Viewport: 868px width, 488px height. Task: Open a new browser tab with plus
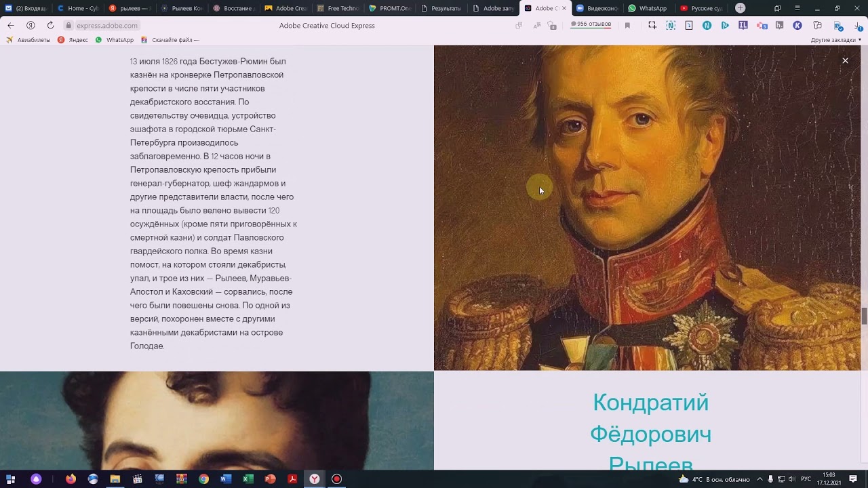[740, 8]
